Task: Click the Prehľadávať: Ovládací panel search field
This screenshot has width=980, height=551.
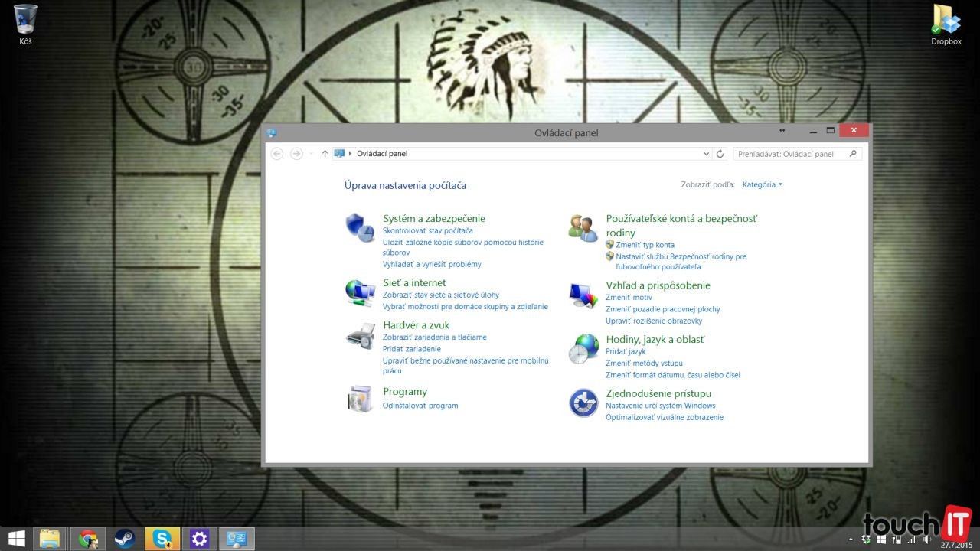Action: (x=792, y=154)
